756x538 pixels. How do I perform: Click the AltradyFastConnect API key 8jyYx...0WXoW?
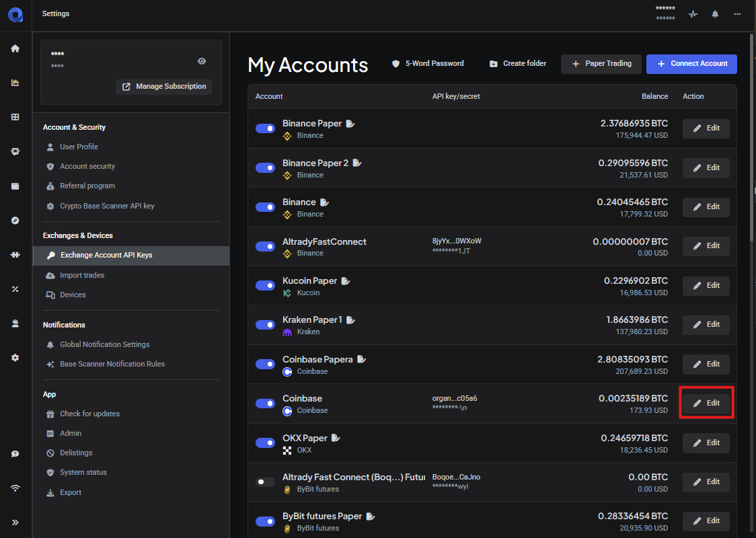pyautogui.click(x=457, y=241)
